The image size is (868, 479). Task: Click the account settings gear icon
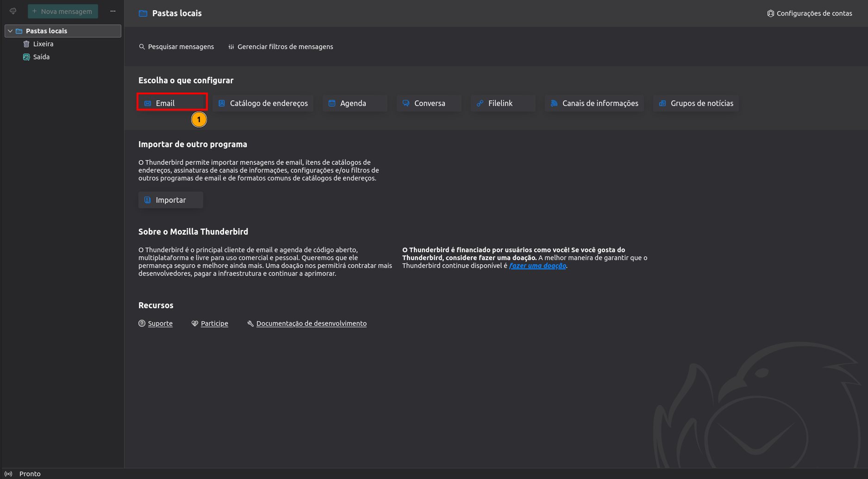[771, 13]
